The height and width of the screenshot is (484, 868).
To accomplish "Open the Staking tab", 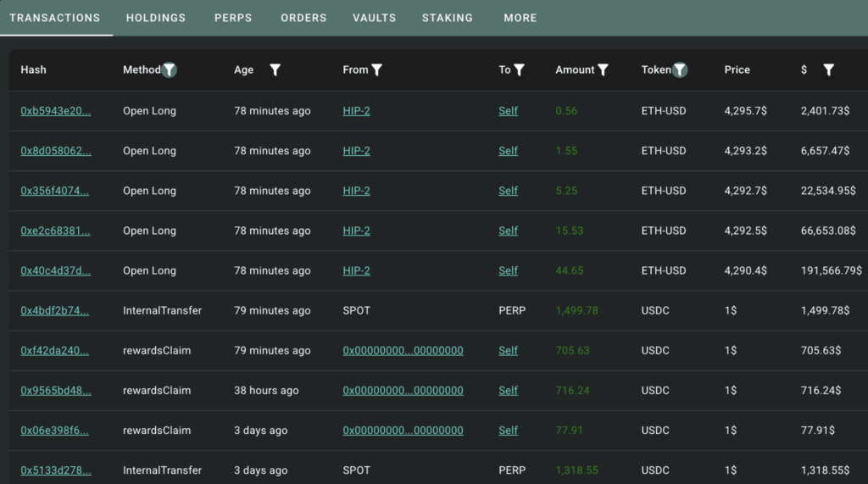I will 448,18.
